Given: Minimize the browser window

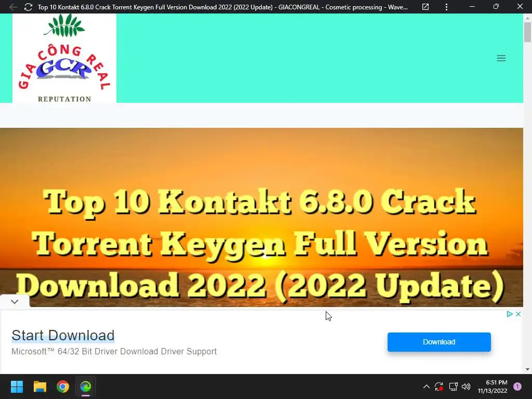Looking at the screenshot, I should pos(472,7).
